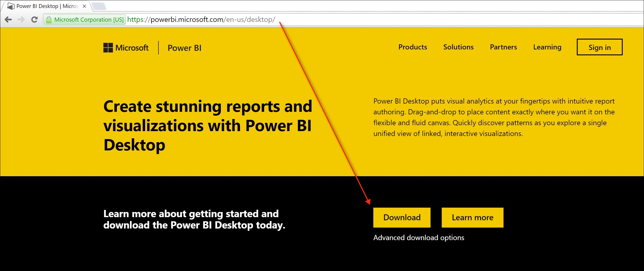Open the Partners menu

(503, 47)
